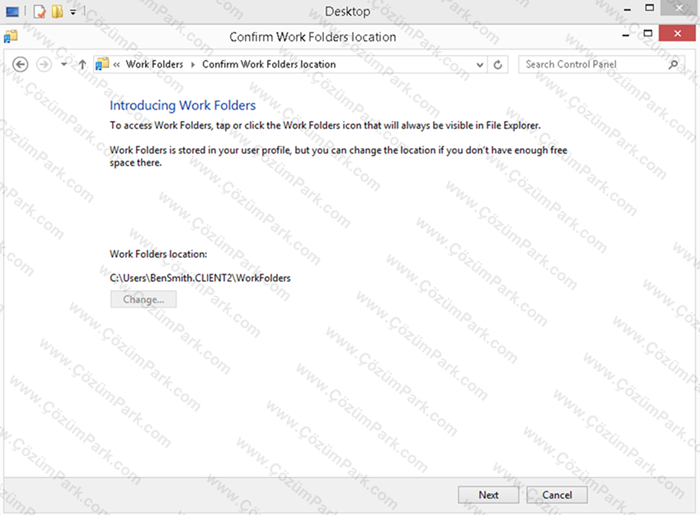
Task: Click the Work Folders icon in the address bar
Action: pyautogui.click(x=102, y=64)
